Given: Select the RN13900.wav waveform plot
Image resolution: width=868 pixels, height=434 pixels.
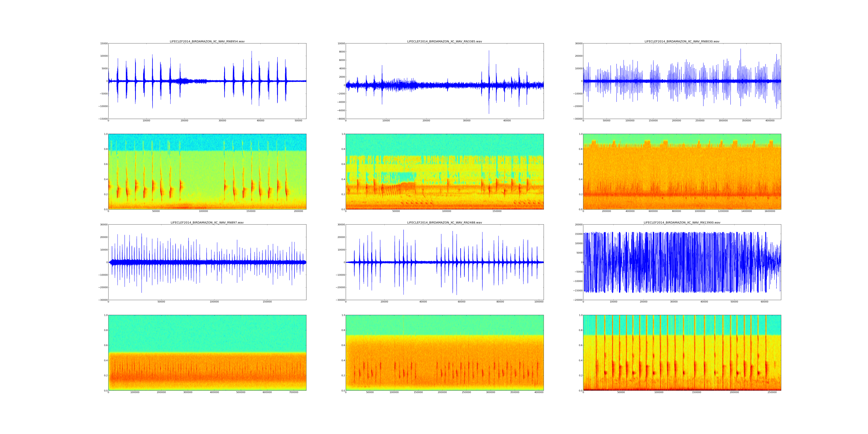Looking at the screenshot, I should [682, 262].
